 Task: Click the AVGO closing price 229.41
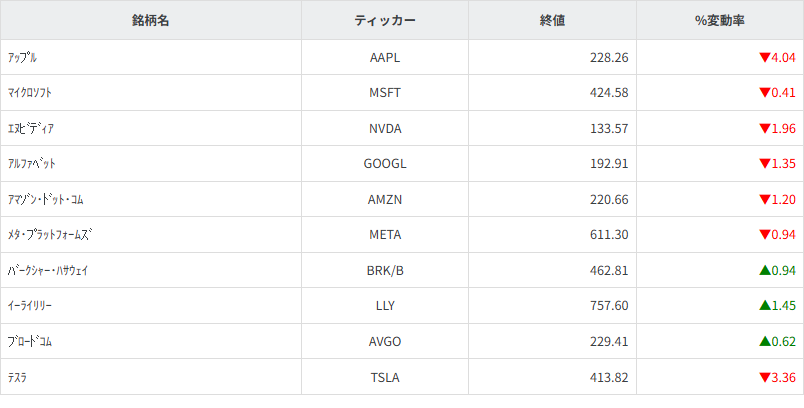click(609, 341)
